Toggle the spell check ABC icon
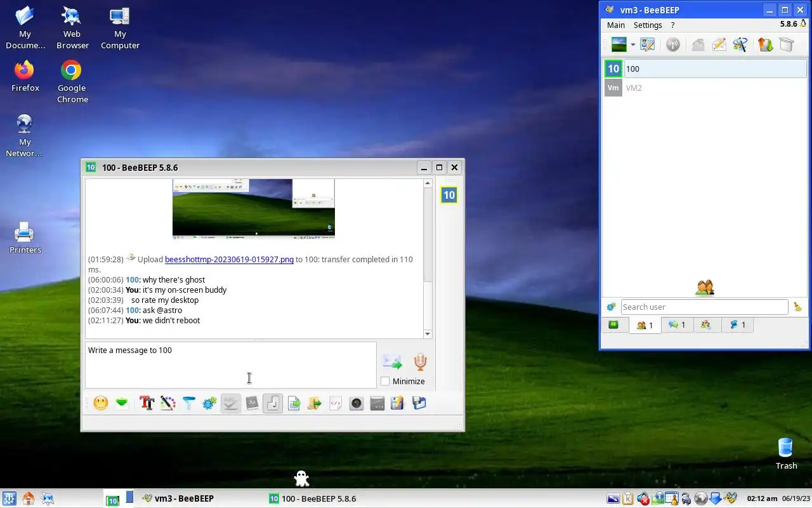This screenshot has width=812, height=508. pos(231,403)
